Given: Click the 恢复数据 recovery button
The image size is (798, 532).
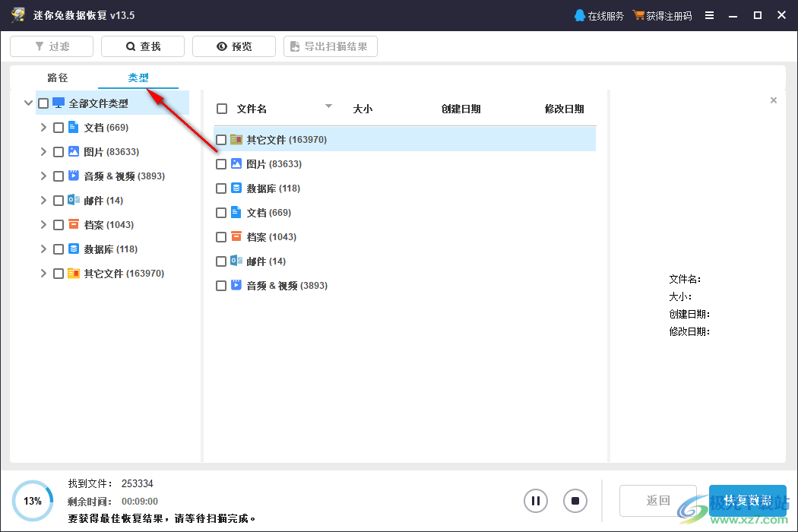Looking at the screenshot, I should click(x=747, y=500).
